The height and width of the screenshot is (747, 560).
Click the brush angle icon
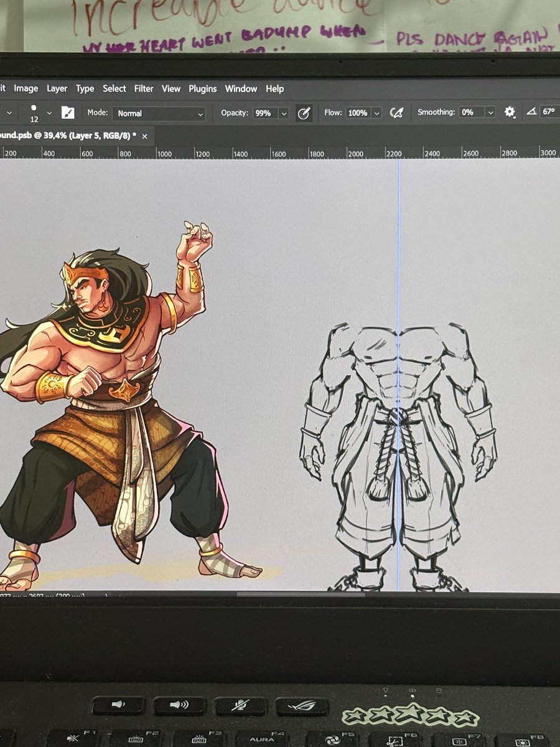coord(531,112)
